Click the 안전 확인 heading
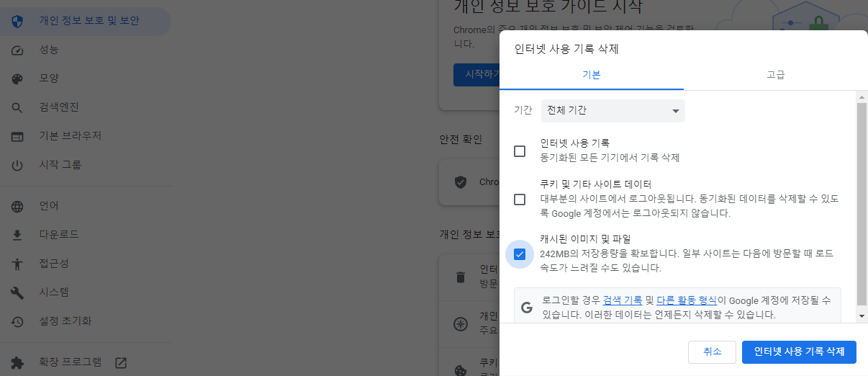868x376 pixels. [461, 139]
